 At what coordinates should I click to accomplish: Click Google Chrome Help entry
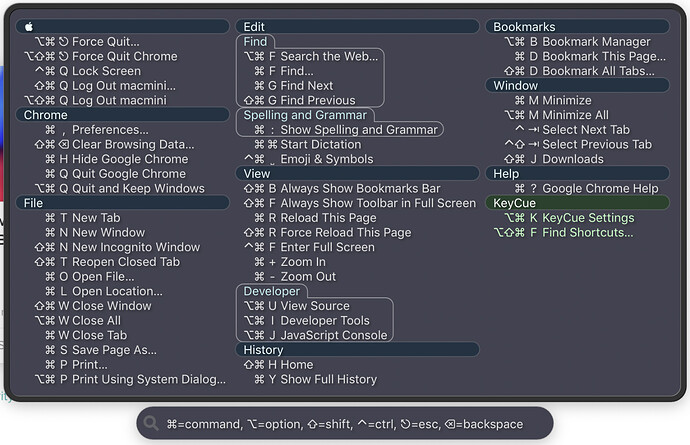coord(587,188)
